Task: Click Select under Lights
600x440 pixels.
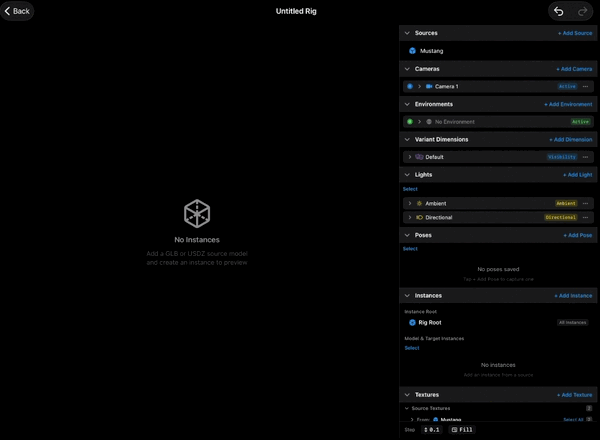Action: 410,189
